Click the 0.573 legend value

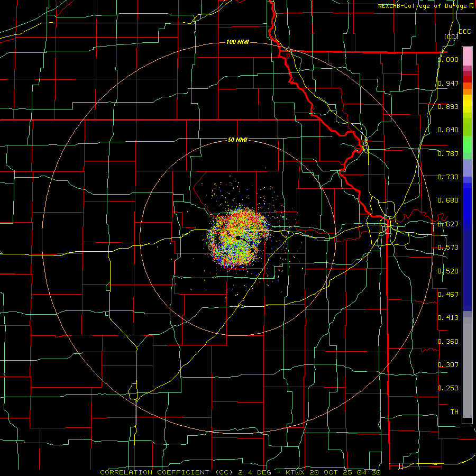(448, 248)
